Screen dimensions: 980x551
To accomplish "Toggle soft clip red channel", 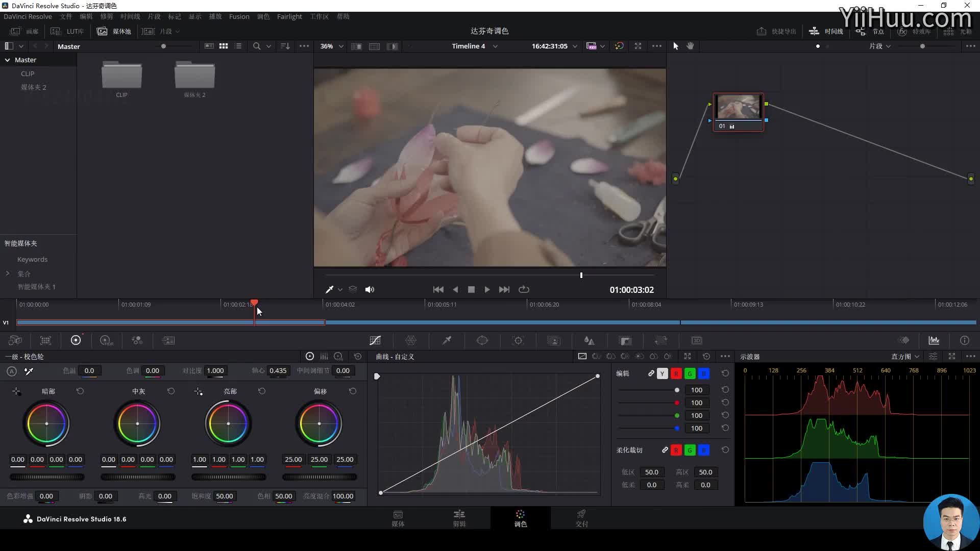I will click(x=676, y=450).
